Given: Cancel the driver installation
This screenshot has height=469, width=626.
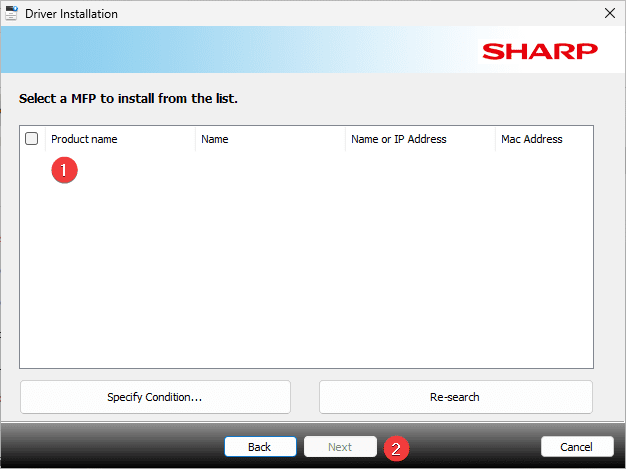Looking at the screenshot, I should point(577,447).
